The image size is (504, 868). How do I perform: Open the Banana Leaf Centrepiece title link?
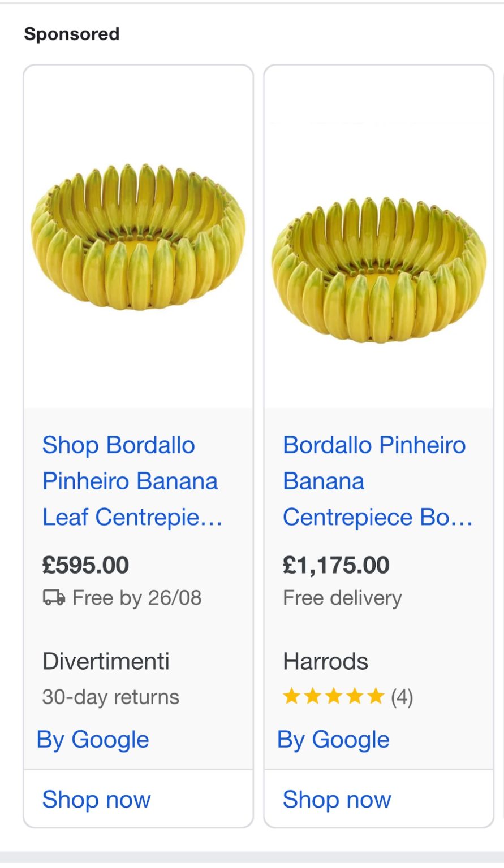(132, 481)
